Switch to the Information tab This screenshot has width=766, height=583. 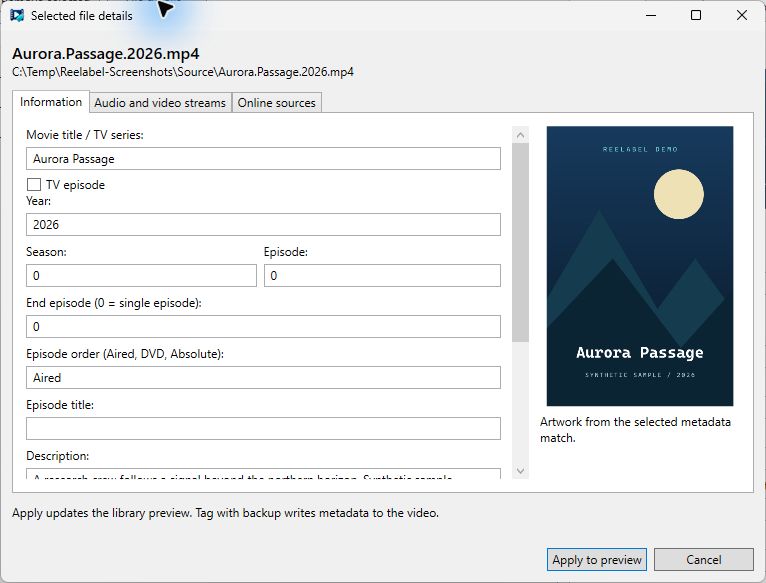tap(51, 102)
